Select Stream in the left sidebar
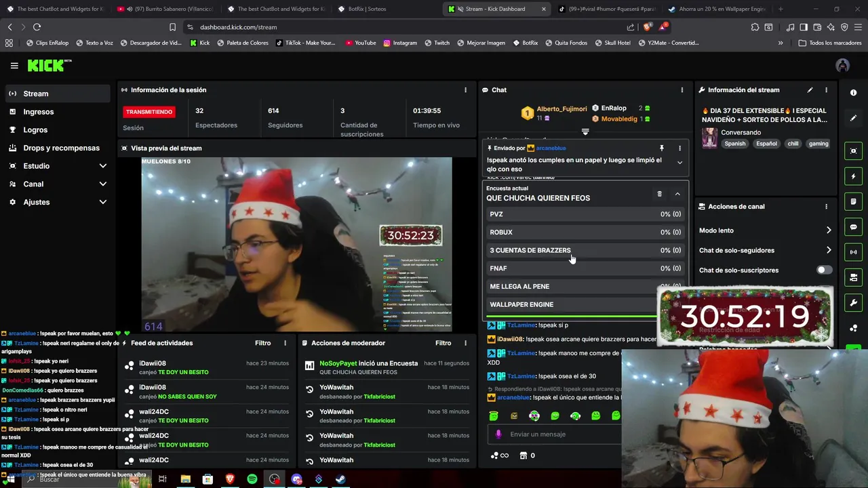 pyautogui.click(x=57, y=94)
